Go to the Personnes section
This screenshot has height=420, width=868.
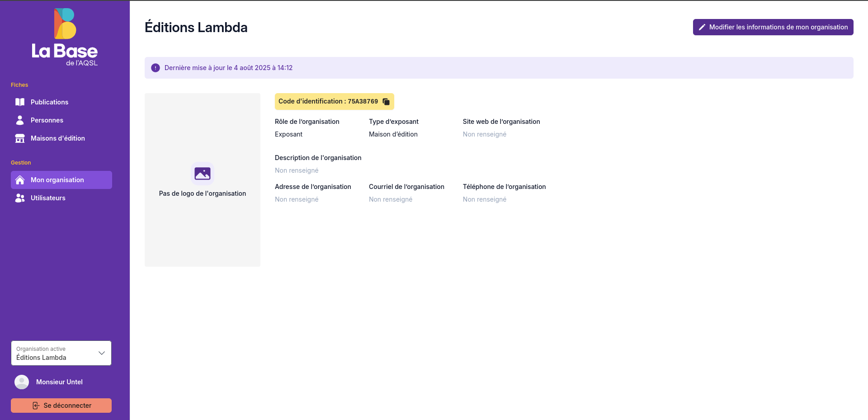pos(47,120)
